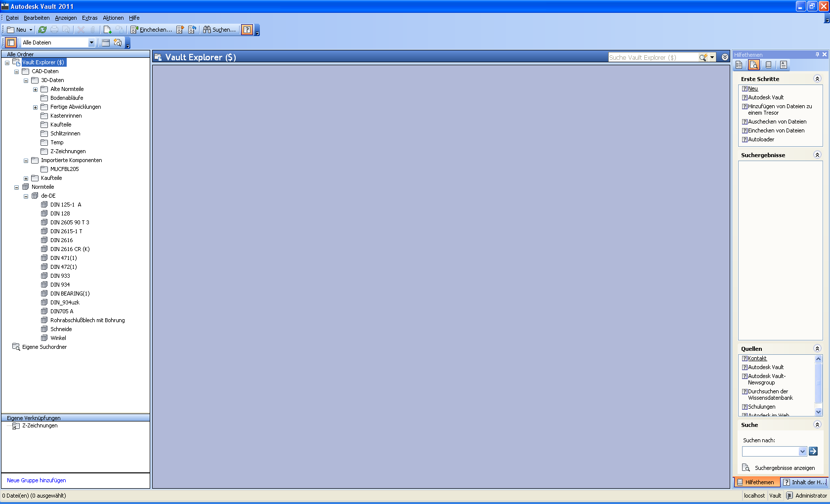The height and width of the screenshot is (504, 830).
Task: Click the green Refresh toolbar icon
Action: (42, 30)
